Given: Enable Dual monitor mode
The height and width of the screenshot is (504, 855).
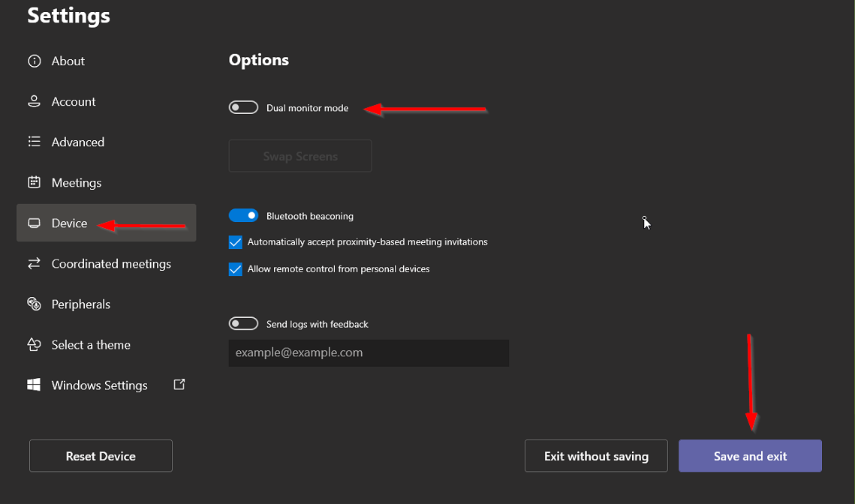Looking at the screenshot, I should pyautogui.click(x=243, y=106).
